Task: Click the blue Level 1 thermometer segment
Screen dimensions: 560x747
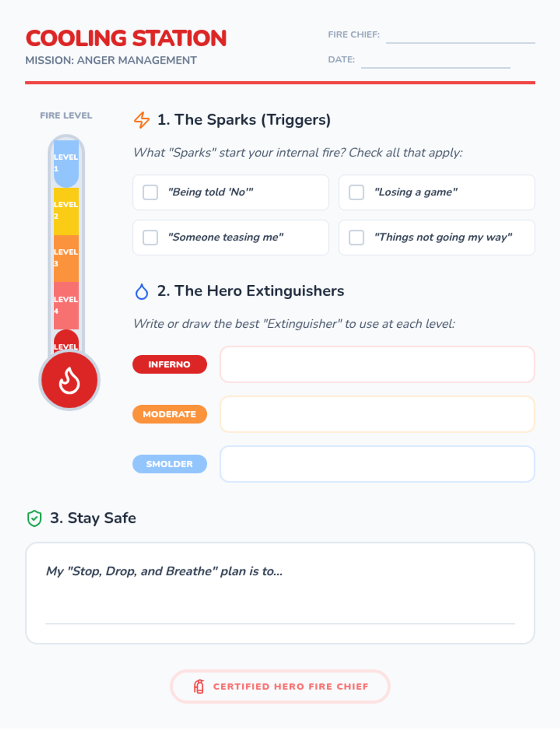Action: [66, 163]
